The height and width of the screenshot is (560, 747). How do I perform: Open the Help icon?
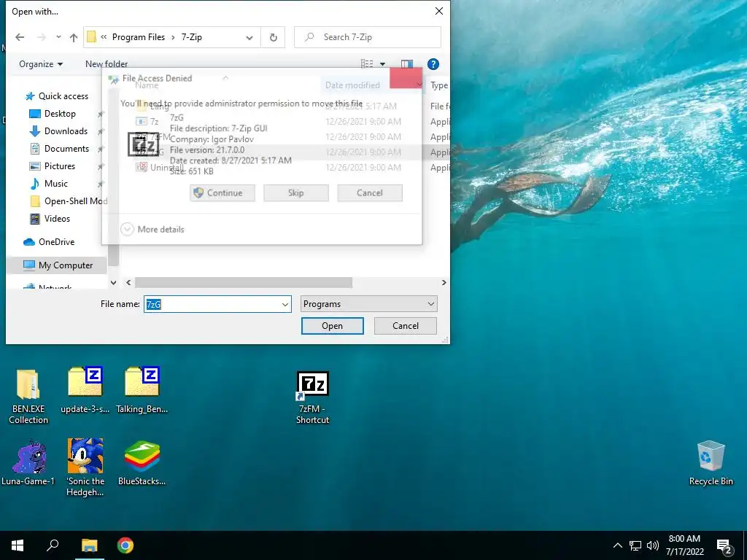pyautogui.click(x=433, y=64)
